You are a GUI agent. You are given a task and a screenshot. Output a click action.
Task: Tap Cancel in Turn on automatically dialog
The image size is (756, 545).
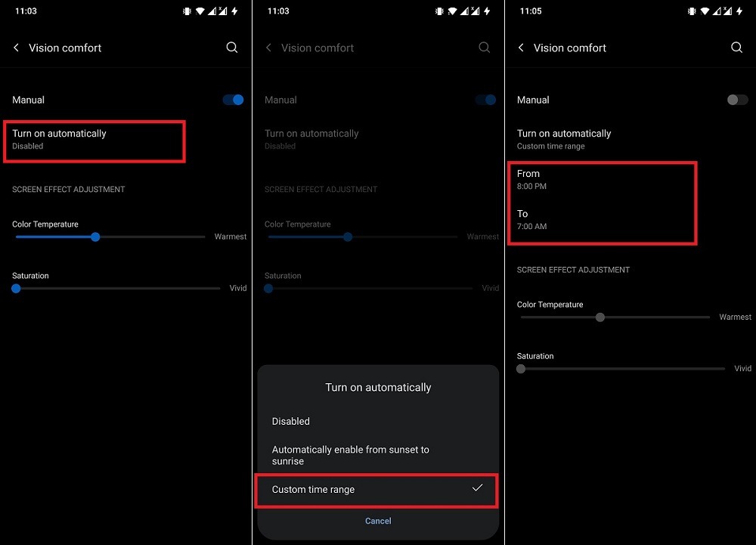[378, 521]
